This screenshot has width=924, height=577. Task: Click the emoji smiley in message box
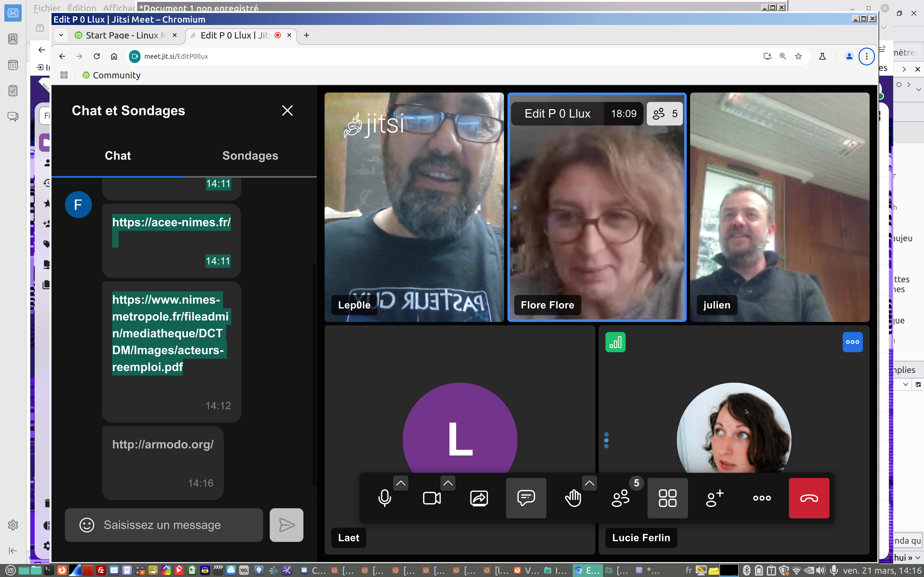pos(87,525)
